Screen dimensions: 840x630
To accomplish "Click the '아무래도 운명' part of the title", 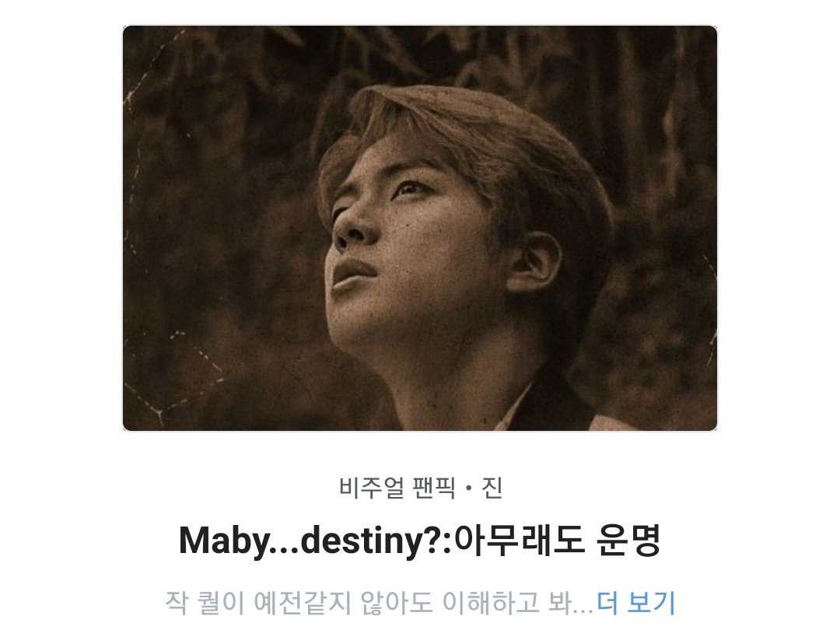I will click(557, 541).
